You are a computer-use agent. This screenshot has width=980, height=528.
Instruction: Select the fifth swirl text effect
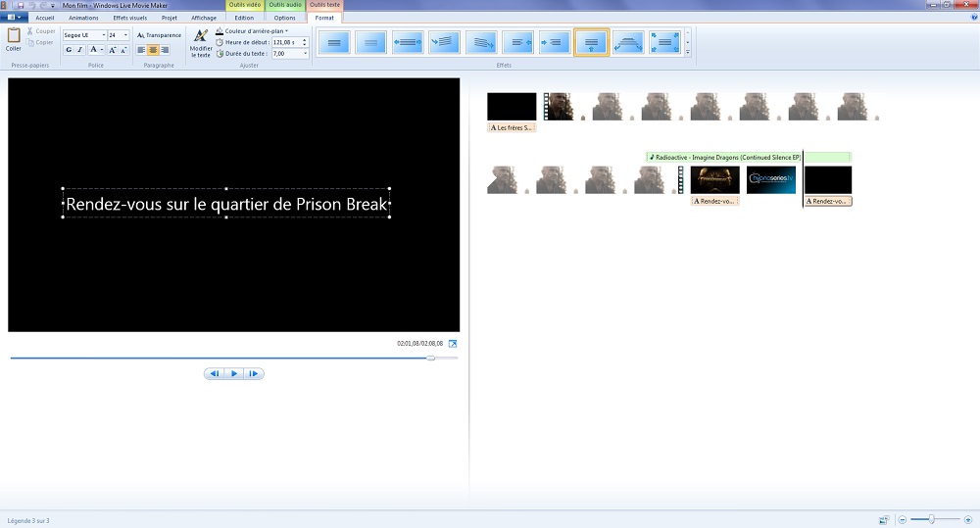pyautogui.click(x=481, y=42)
